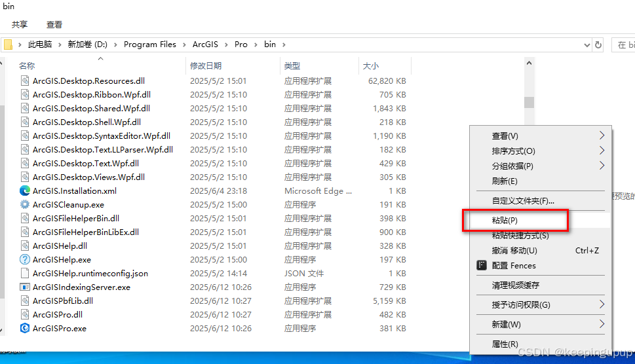The image size is (635, 364).
Task: Open the 查看(V) submenu
Action: [540, 136]
